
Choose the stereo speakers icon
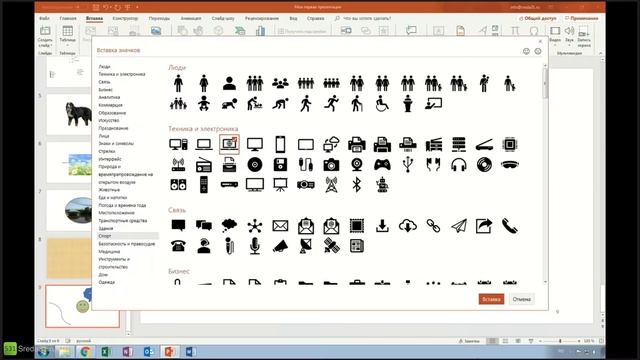(x=178, y=185)
